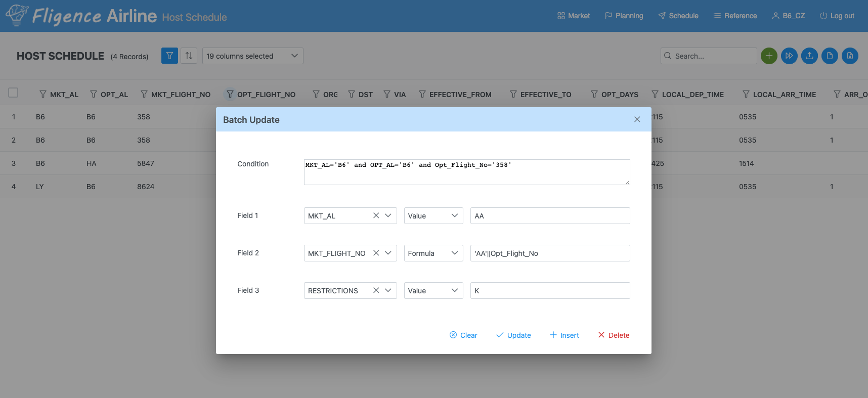The height and width of the screenshot is (398, 868).
Task: Filter by the OPT_AL column
Action: click(x=94, y=94)
